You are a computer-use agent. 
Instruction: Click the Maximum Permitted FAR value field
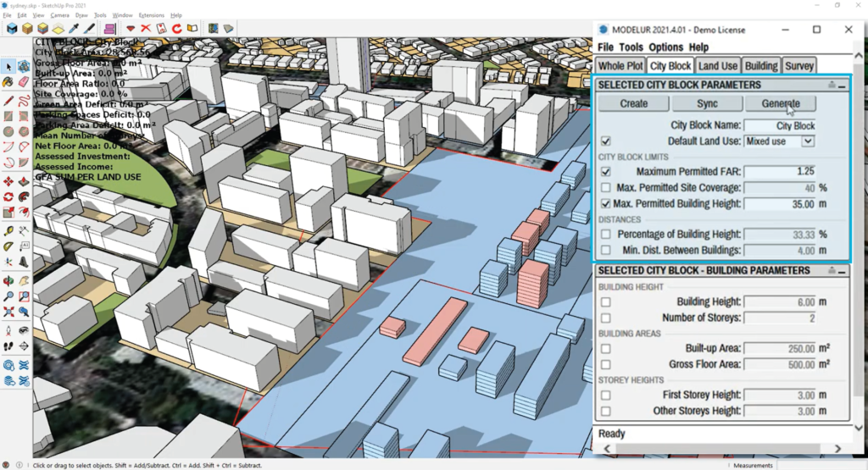pyautogui.click(x=780, y=171)
